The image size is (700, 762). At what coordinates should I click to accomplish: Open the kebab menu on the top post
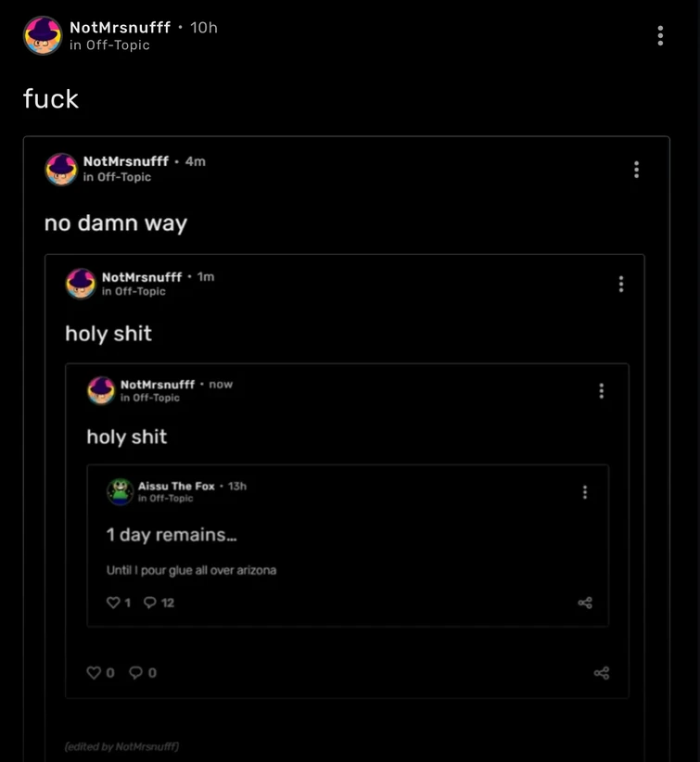pos(660,35)
